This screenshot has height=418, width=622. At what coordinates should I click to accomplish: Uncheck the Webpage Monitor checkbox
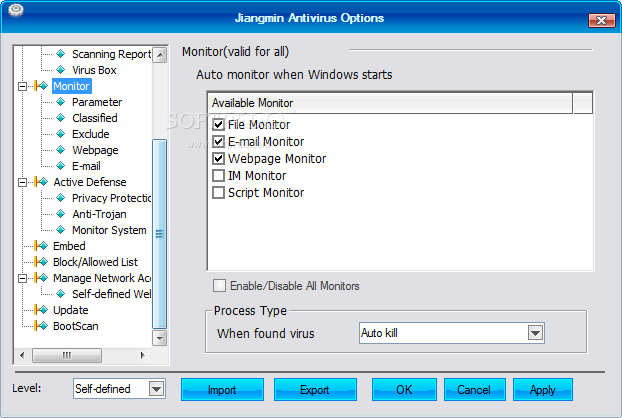tap(219, 159)
